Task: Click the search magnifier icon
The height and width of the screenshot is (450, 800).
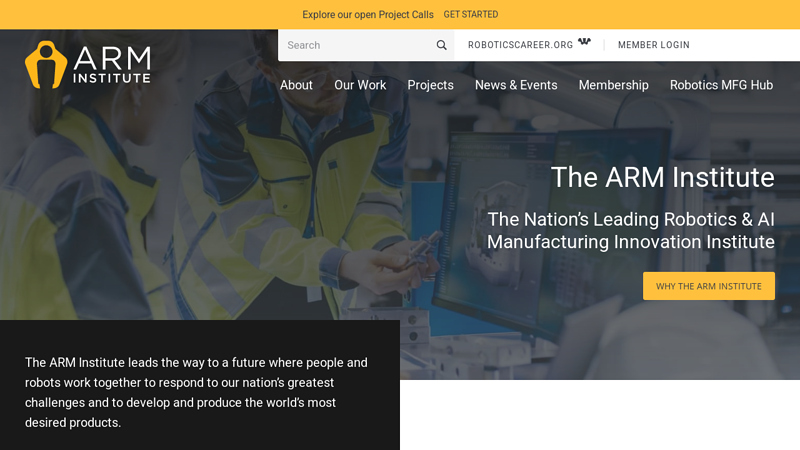Action: [441, 45]
